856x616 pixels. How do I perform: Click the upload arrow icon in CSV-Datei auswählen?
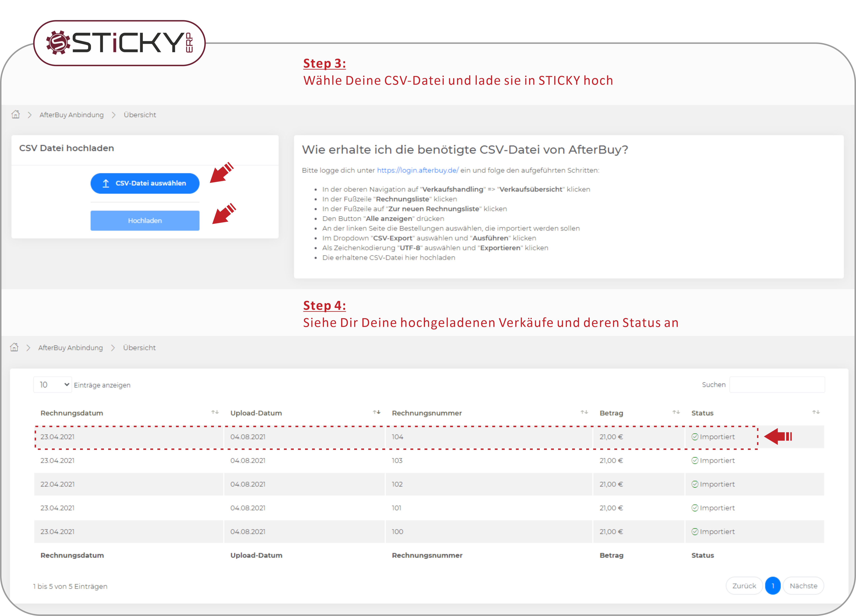106,183
